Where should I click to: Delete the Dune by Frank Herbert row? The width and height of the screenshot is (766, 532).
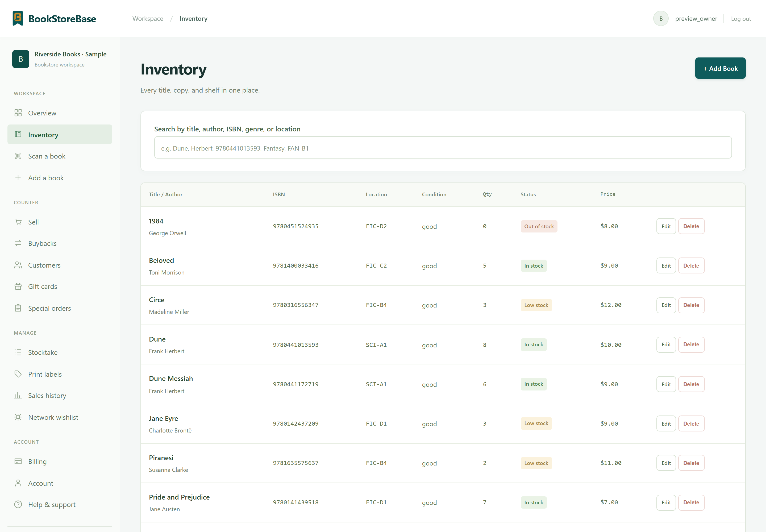coord(691,344)
